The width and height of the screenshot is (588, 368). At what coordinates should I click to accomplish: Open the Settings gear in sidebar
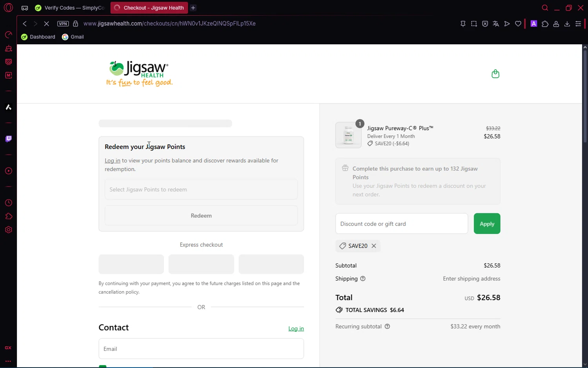(8, 230)
